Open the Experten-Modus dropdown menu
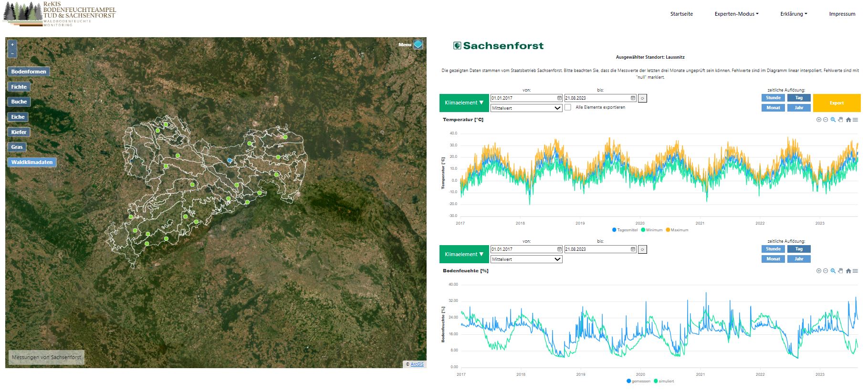Viewport: 868px width, 392px height. 736,14
